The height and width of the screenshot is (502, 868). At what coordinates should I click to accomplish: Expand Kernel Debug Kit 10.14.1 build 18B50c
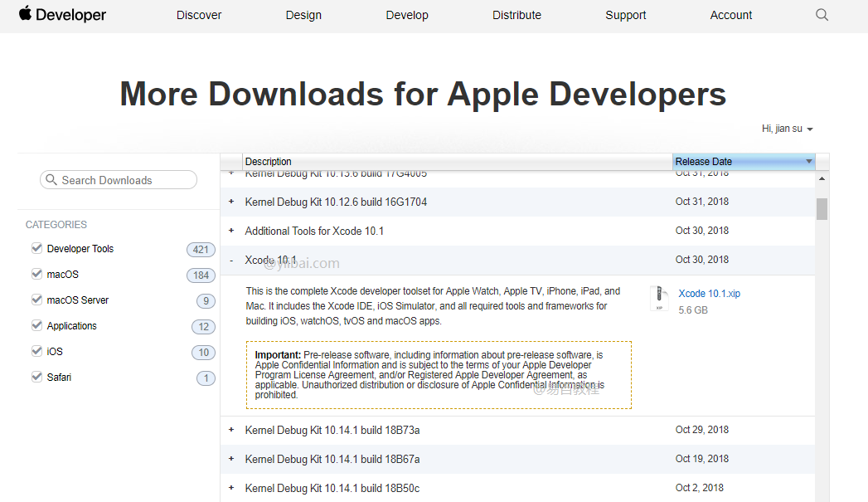click(231, 488)
